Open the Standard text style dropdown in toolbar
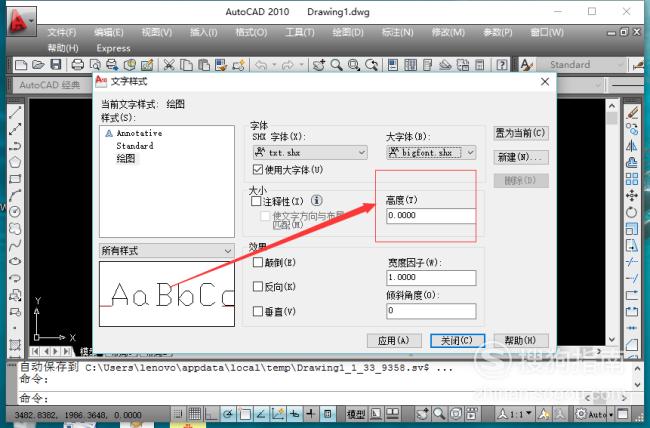650x428 pixels. (580, 65)
